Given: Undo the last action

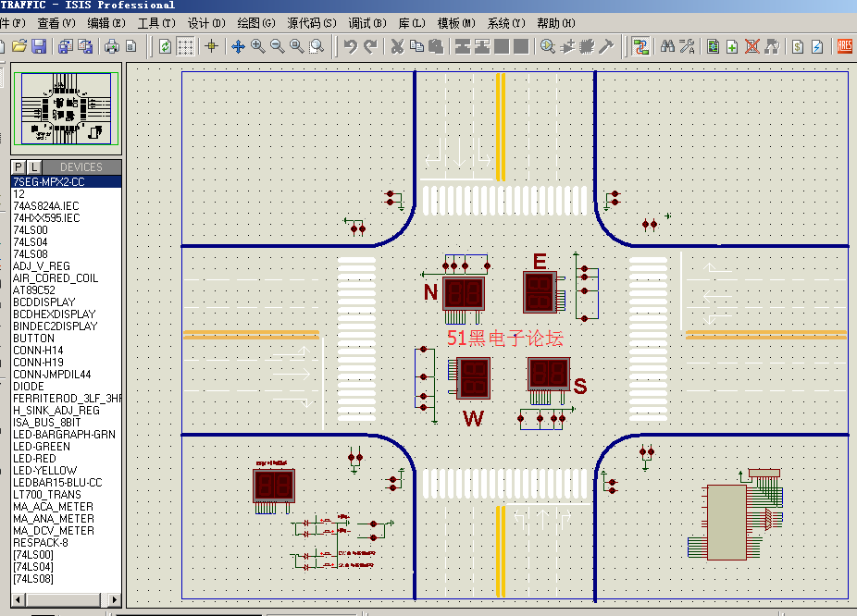Looking at the screenshot, I should [x=351, y=46].
